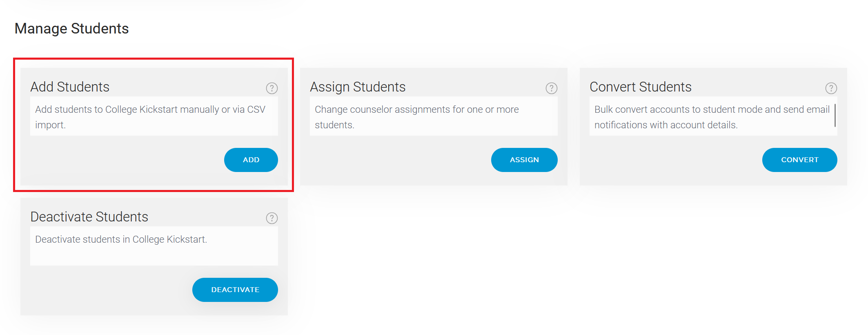Click the counselor assignments description text
Viewport: 868px width, 335px height.
tap(417, 117)
